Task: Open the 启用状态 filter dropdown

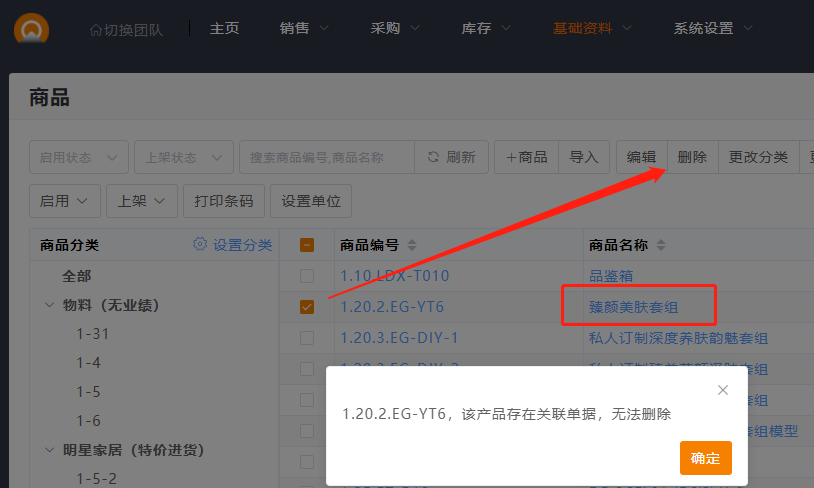Action: pos(79,157)
